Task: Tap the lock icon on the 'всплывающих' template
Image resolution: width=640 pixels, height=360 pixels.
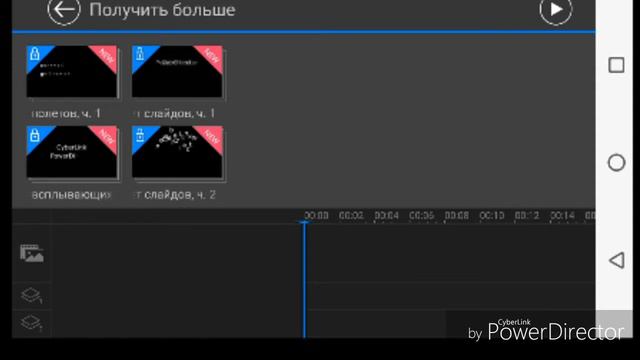Action: (35, 134)
